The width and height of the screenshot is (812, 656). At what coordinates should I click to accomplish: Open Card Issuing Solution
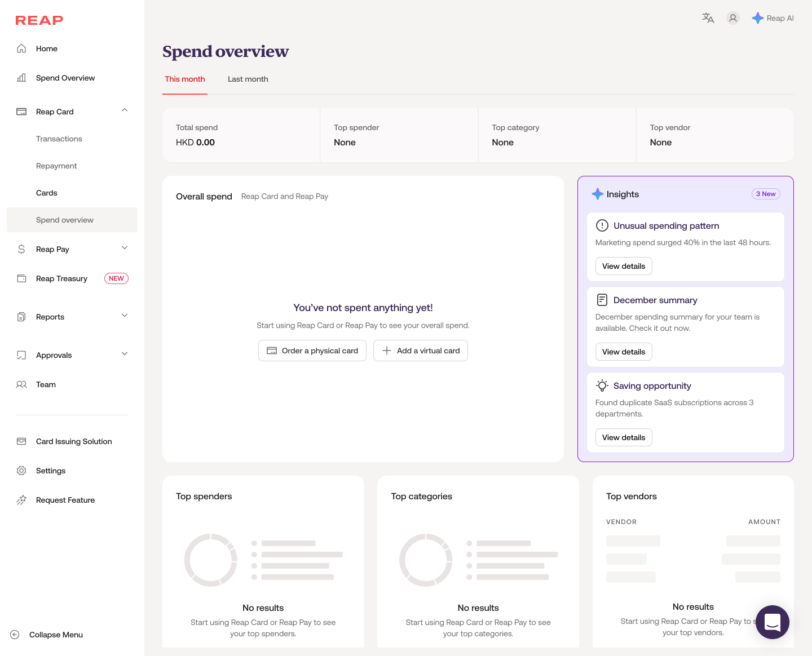pos(74,441)
